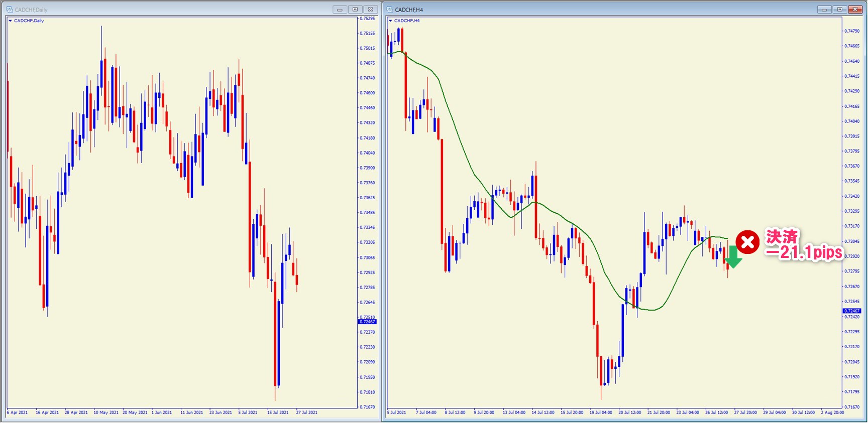Click date label 23 Jun 2021 on Daily chart
Screen dimensions: 868x423
(x=221, y=412)
